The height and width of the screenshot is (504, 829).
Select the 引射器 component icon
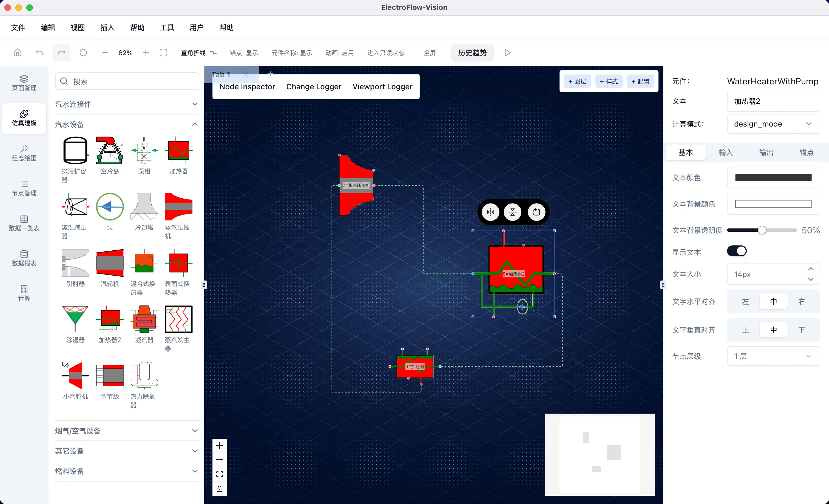(x=75, y=263)
